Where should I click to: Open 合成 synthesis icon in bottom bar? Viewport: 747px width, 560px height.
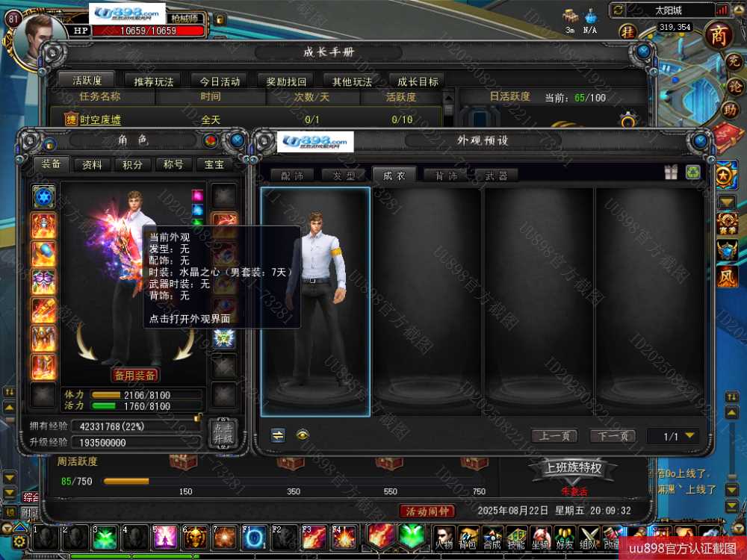[x=492, y=537]
